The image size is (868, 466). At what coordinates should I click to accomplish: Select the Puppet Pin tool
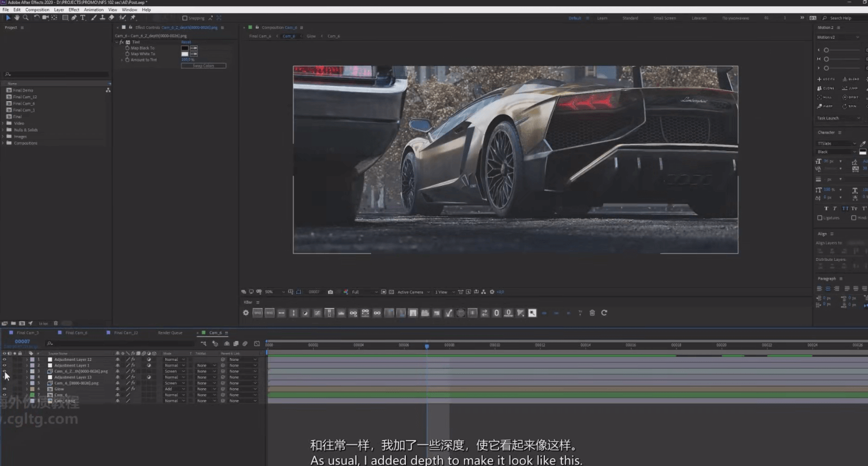pos(132,18)
